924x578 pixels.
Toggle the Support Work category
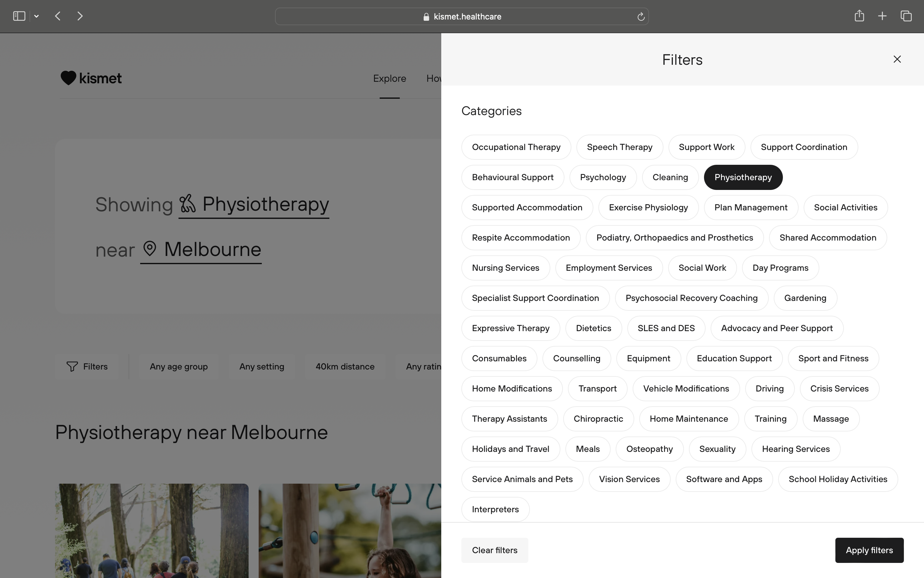(x=707, y=147)
